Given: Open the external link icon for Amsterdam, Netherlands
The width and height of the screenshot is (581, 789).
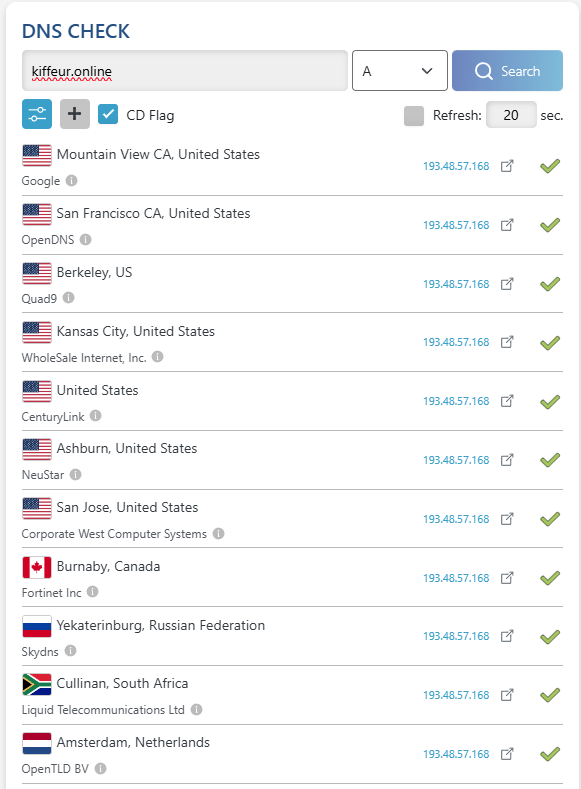Looking at the screenshot, I should tap(507, 754).
